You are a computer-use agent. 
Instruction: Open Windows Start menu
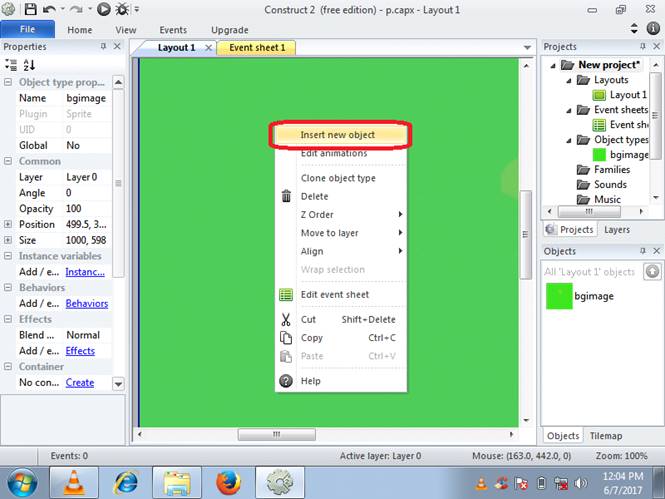(22, 483)
